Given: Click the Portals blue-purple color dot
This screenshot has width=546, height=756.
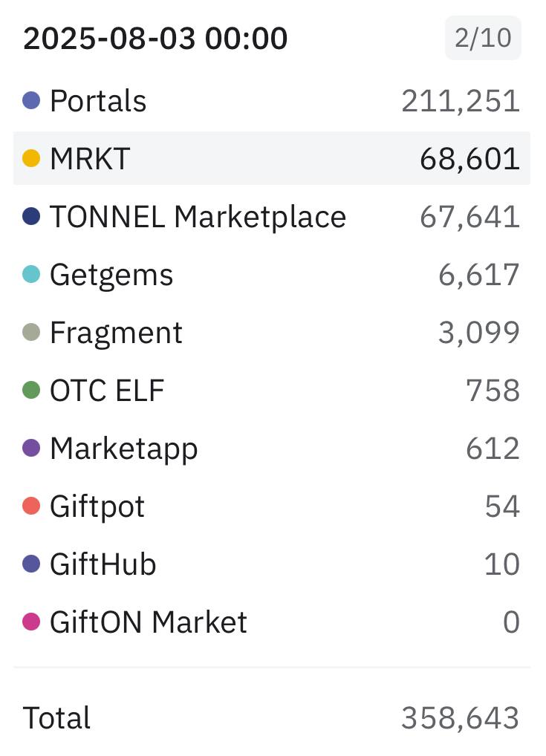Looking at the screenshot, I should (31, 100).
